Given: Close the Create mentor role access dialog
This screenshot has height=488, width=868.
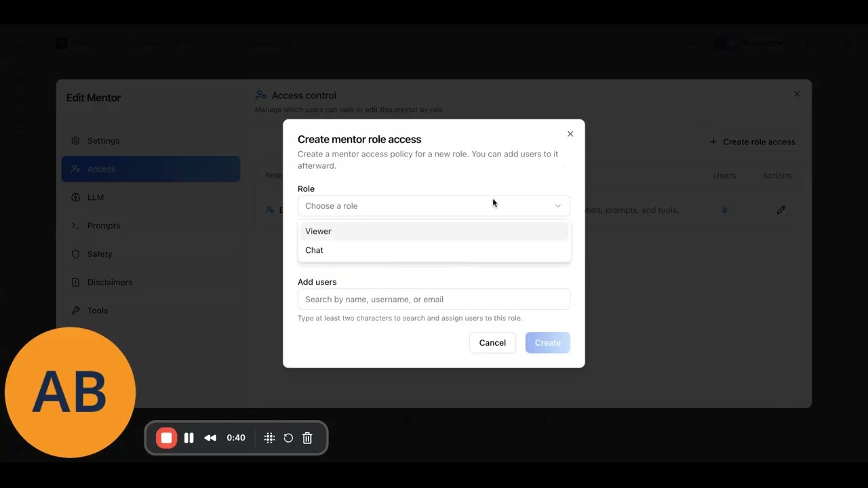Looking at the screenshot, I should click(570, 134).
